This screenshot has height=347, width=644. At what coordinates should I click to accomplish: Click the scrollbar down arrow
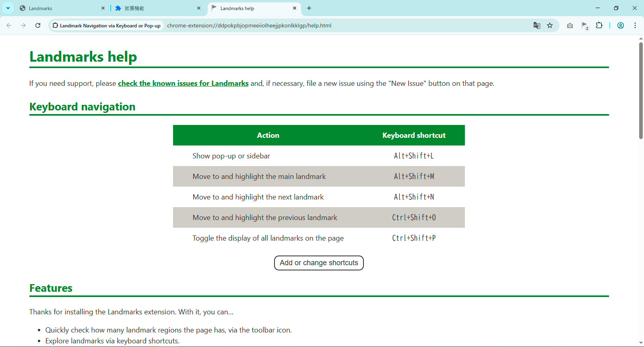pyautogui.click(x=641, y=343)
